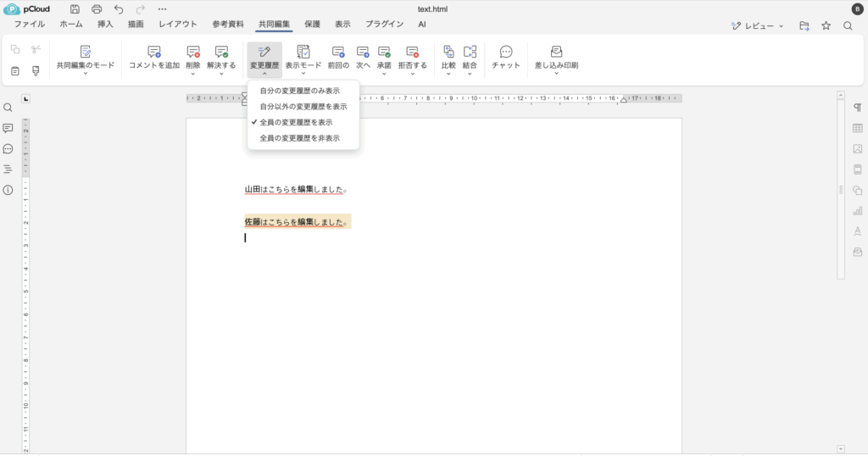The image size is (868, 456).
Task: Open the レビュー mode dropdown
Action: pos(757,25)
